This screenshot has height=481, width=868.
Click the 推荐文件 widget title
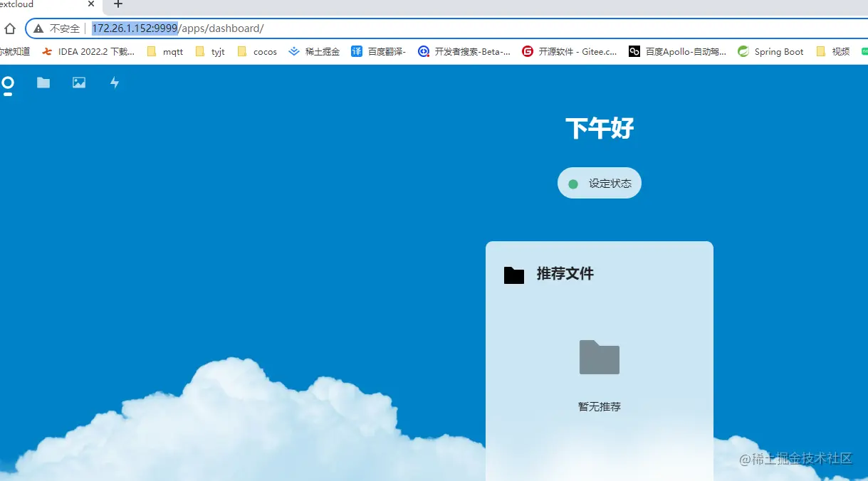pos(565,274)
